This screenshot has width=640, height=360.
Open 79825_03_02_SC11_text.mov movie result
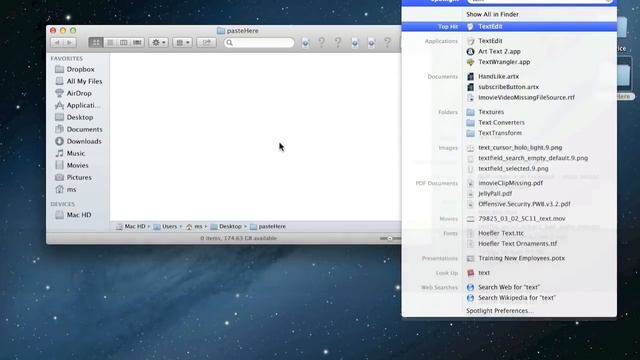pos(522,219)
